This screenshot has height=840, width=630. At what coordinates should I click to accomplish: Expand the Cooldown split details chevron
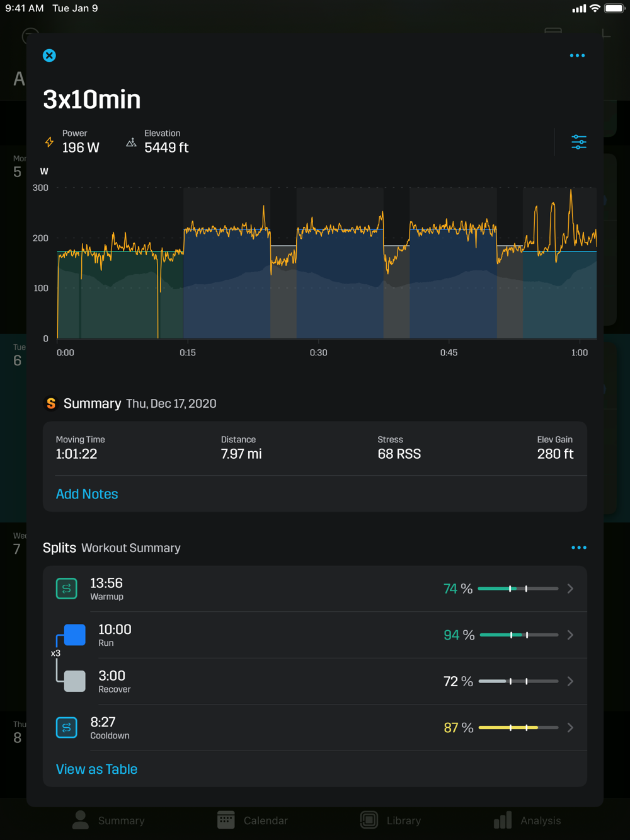click(x=570, y=728)
